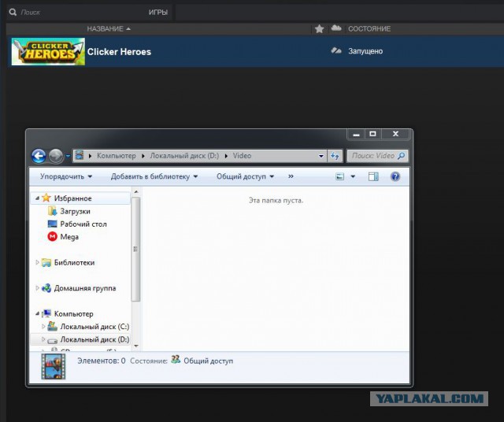Click the search magnifier icon in Explorer
Screen dimensions: 504x422
tap(401, 156)
